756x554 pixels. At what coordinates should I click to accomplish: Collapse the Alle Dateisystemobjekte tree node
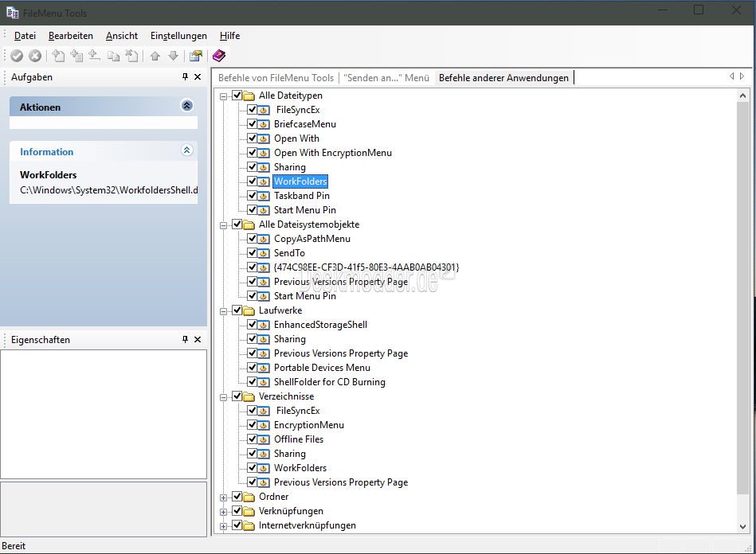pyautogui.click(x=223, y=225)
